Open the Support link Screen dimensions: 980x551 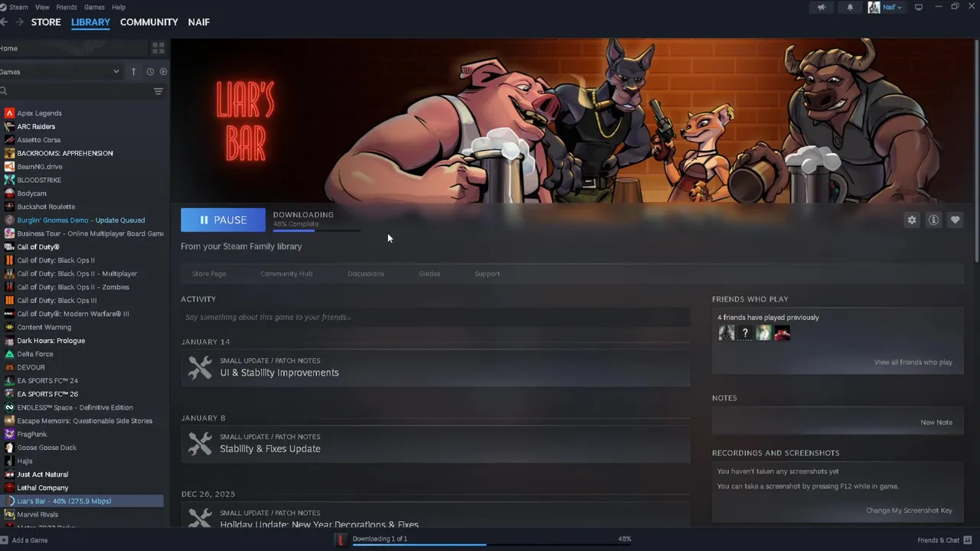487,273
